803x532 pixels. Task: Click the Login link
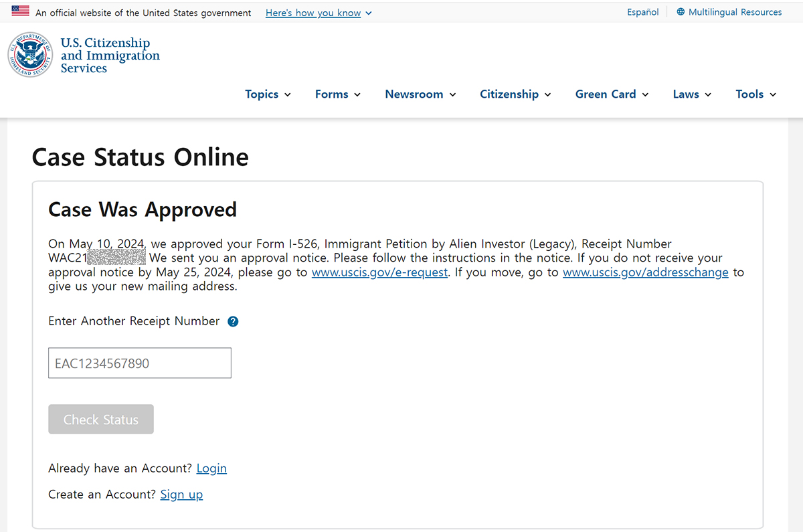[211, 468]
